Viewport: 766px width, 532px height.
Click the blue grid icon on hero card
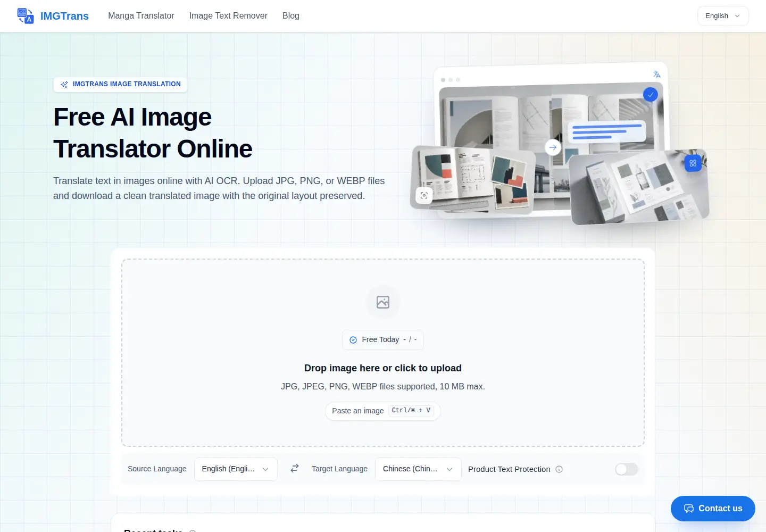693,163
